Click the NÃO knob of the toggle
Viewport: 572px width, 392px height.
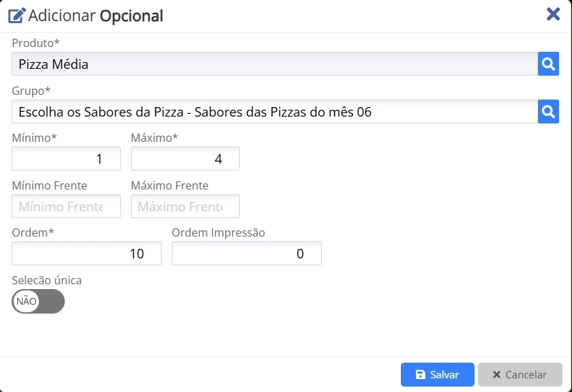(x=26, y=301)
